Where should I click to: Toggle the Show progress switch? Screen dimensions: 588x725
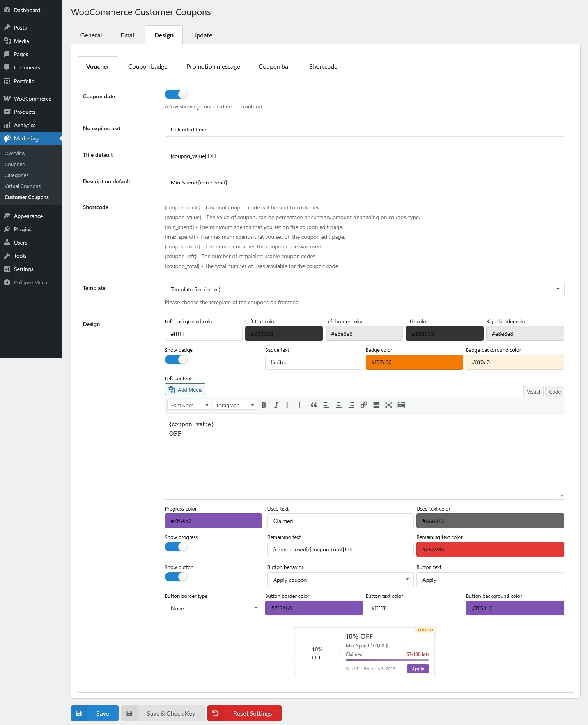(x=176, y=547)
